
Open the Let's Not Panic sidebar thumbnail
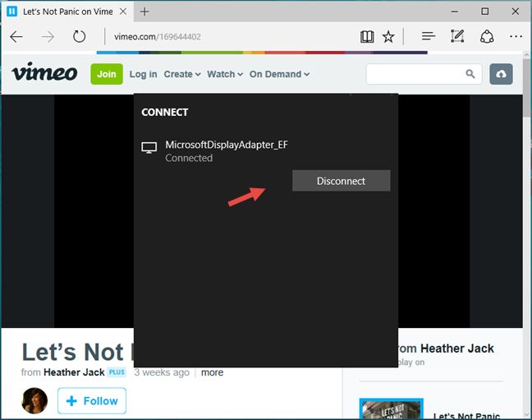tap(391, 408)
